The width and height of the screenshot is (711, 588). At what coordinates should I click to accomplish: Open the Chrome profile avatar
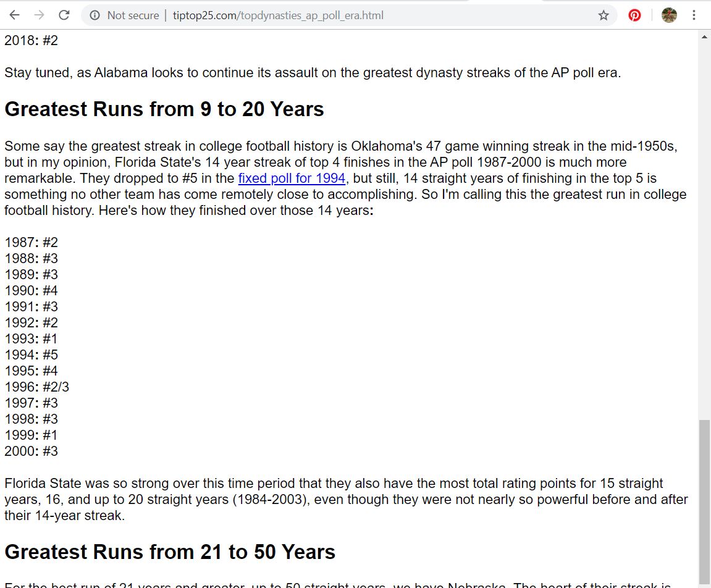click(x=669, y=15)
